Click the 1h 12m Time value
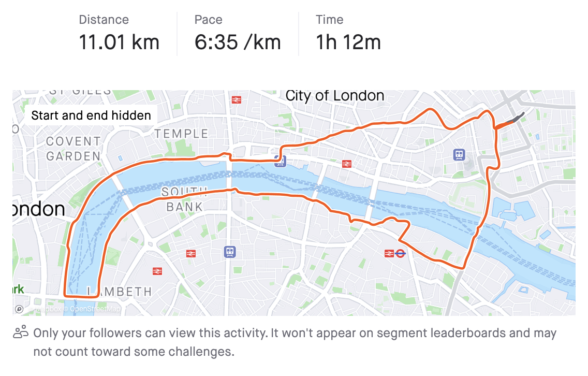Screen dimensions: 588x376 tap(348, 42)
